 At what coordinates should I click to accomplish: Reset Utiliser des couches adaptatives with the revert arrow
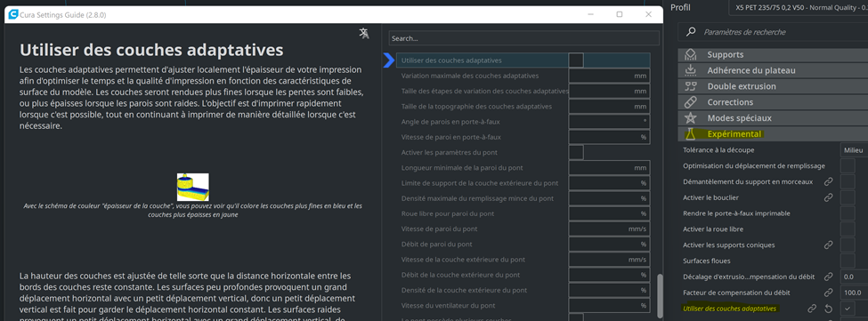(829, 309)
